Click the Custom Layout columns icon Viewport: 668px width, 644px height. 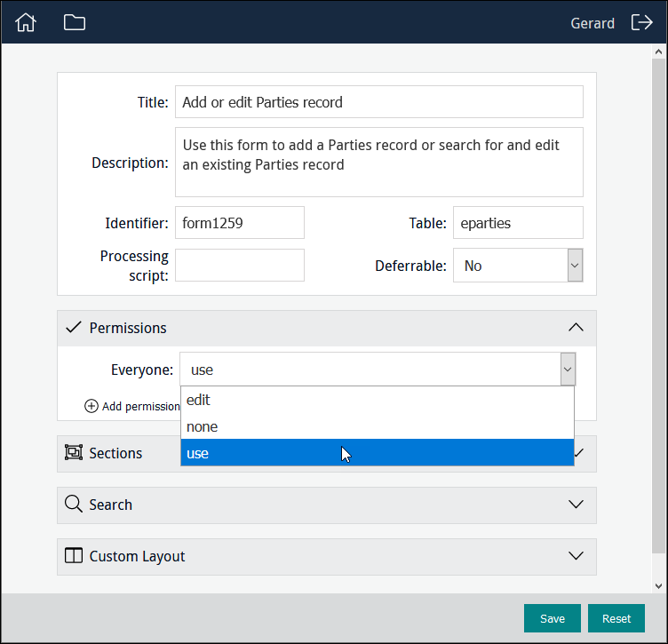pos(74,556)
